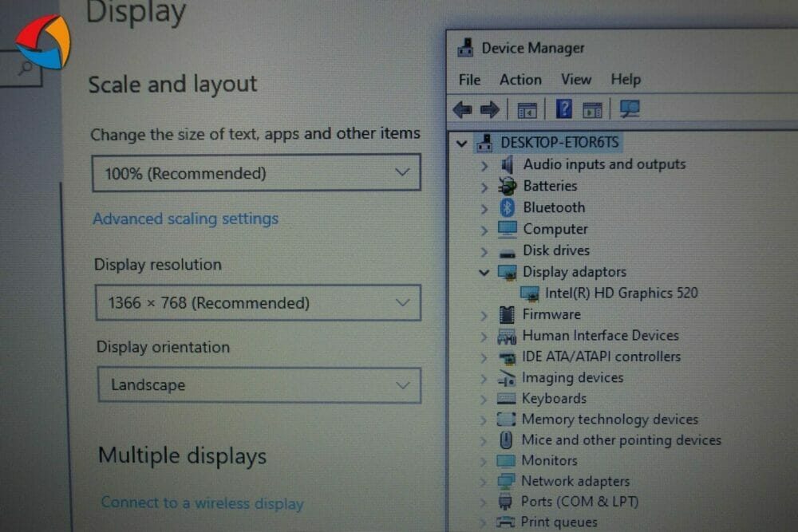This screenshot has height=532, width=798.
Task: Expand the Disk drives node
Action: (484, 251)
